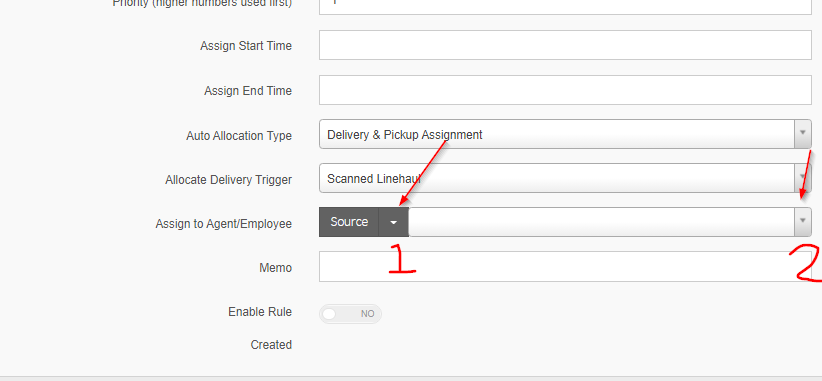Click the empty Agent/Employee selection field

point(602,222)
